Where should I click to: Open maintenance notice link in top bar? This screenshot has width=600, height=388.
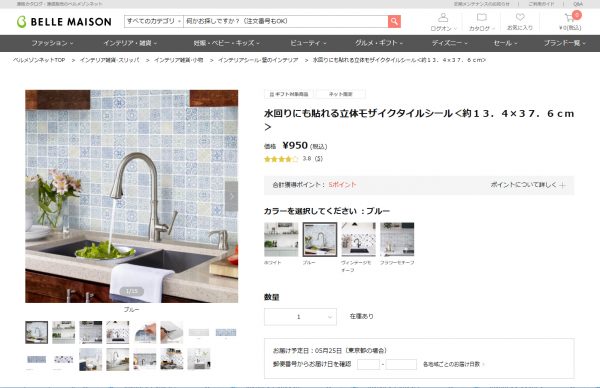[482, 4]
